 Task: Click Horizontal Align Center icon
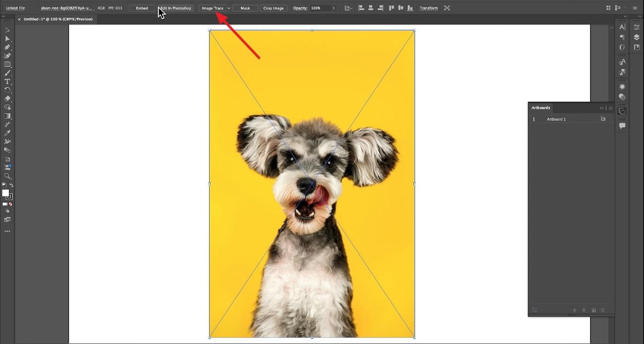[x=371, y=8]
